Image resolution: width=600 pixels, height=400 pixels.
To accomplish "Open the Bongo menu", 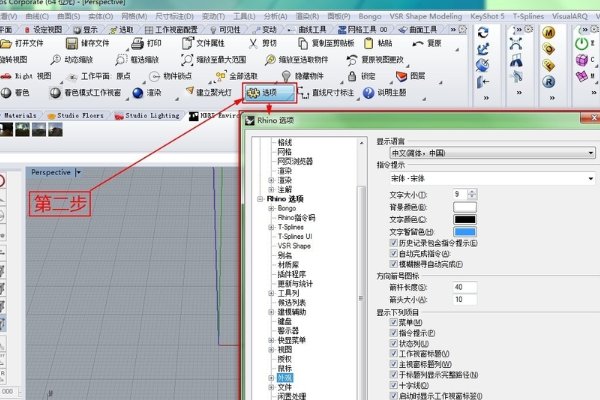I will tap(370, 16).
